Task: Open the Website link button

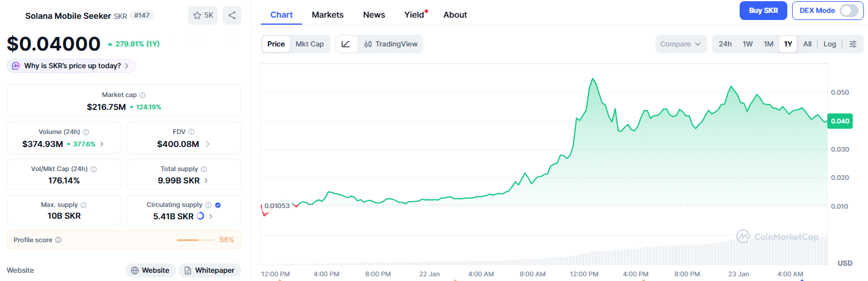Action: tap(151, 270)
